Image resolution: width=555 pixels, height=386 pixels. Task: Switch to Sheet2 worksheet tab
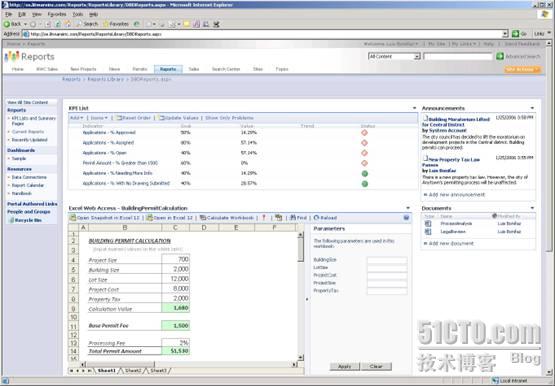[x=133, y=370]
